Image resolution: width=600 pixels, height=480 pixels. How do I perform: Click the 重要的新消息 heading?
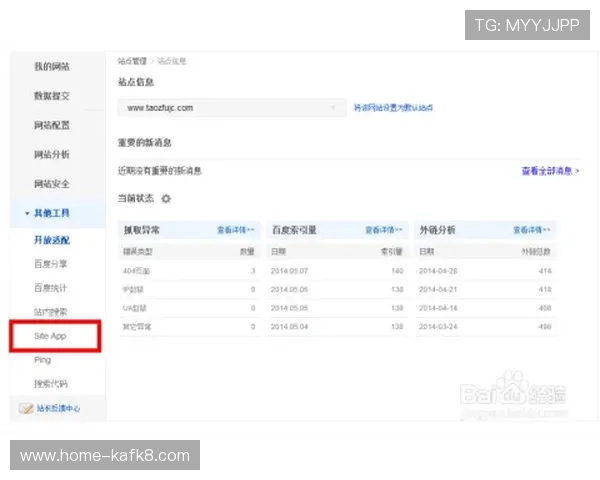(x=145, y=143)
